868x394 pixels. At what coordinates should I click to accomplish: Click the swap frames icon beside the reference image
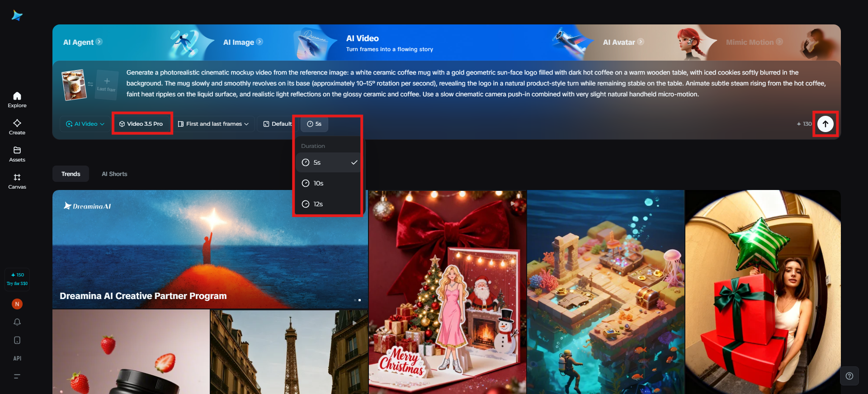pyautogui.click(x=90, y=84)
